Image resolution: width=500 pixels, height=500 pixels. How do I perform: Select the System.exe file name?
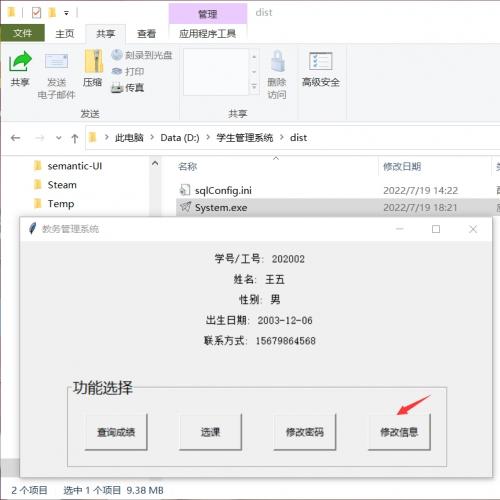[x=221, y=208]
